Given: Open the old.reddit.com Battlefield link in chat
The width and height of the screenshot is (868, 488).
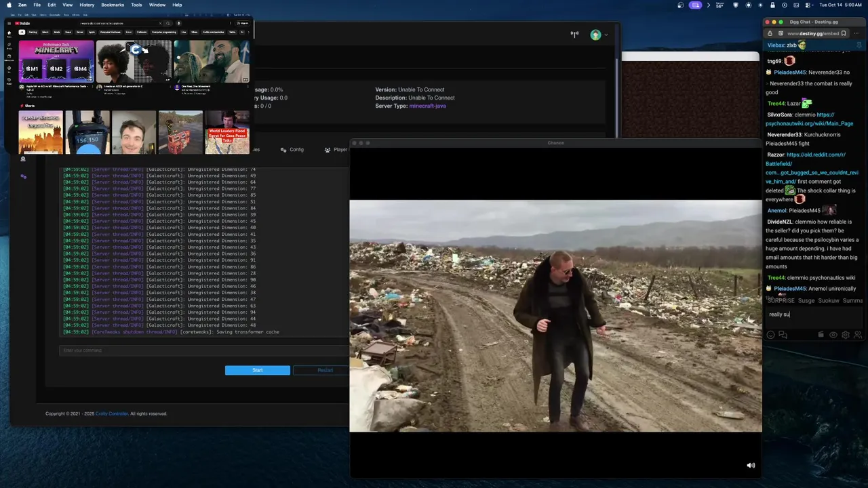Looking at the screenshot, I should pos(812,168).
